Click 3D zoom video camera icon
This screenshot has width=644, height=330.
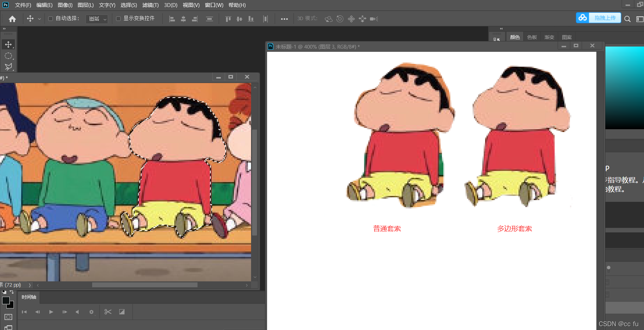point(374,19)
